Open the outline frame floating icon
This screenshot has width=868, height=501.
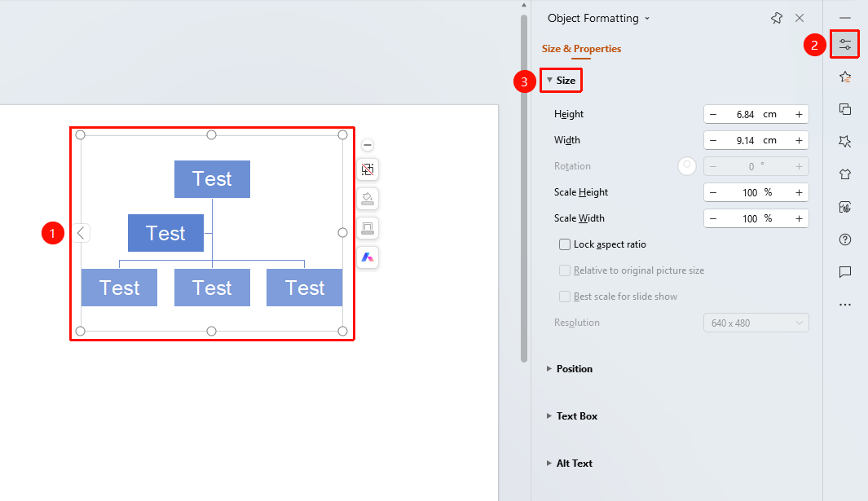(x=368, y=228)
